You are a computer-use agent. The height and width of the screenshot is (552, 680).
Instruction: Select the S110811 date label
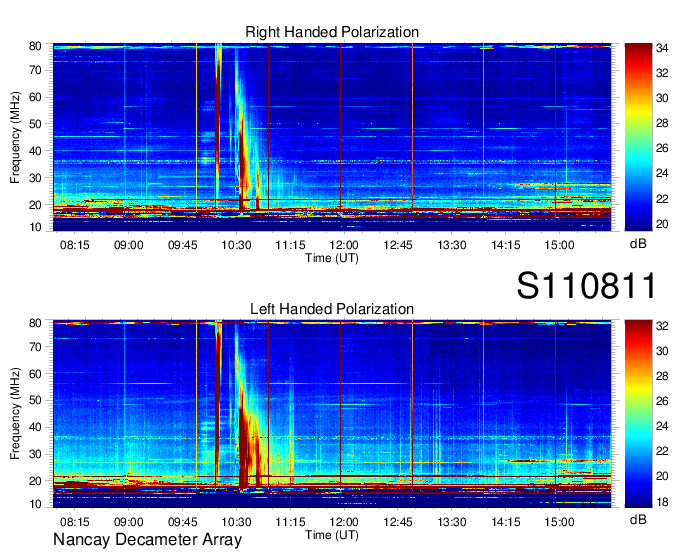[587, 286]
